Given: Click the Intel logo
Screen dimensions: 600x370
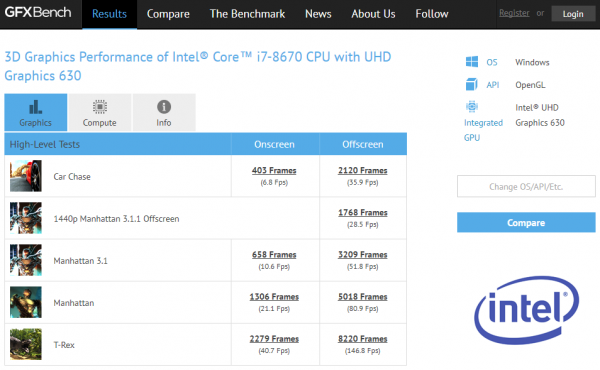Looking at the screenshot, I should point(526,310).
